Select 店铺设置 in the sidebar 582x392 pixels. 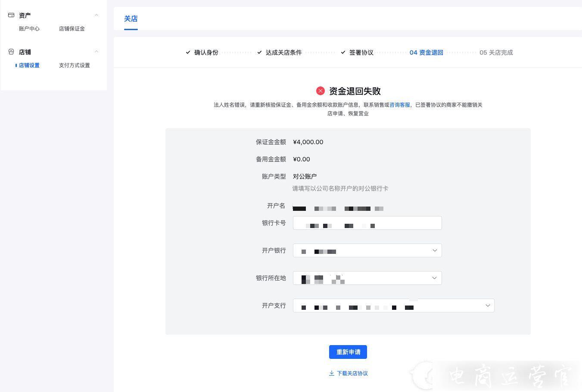[x=29, y=65]
